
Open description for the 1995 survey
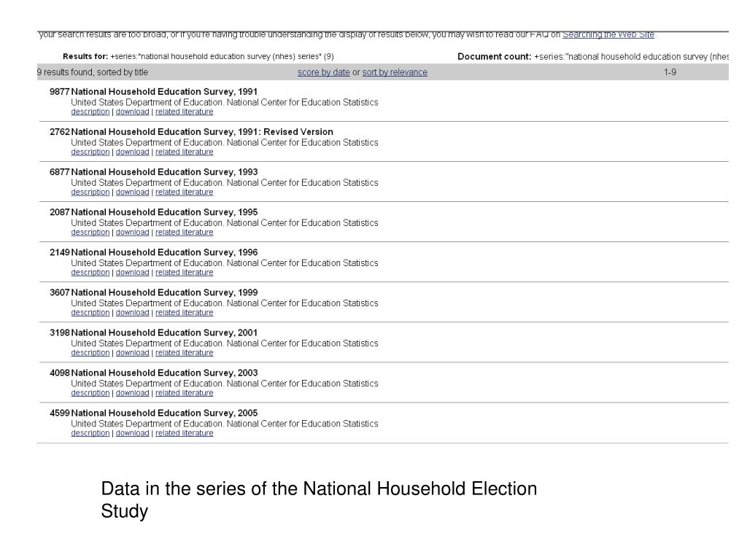point(90,233)
